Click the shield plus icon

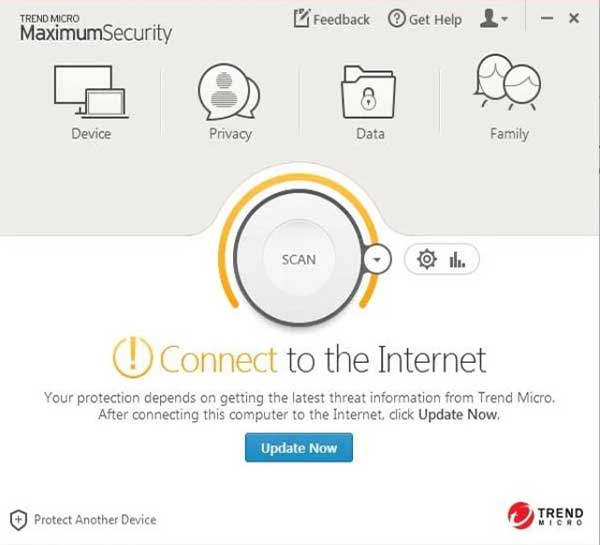18,520
